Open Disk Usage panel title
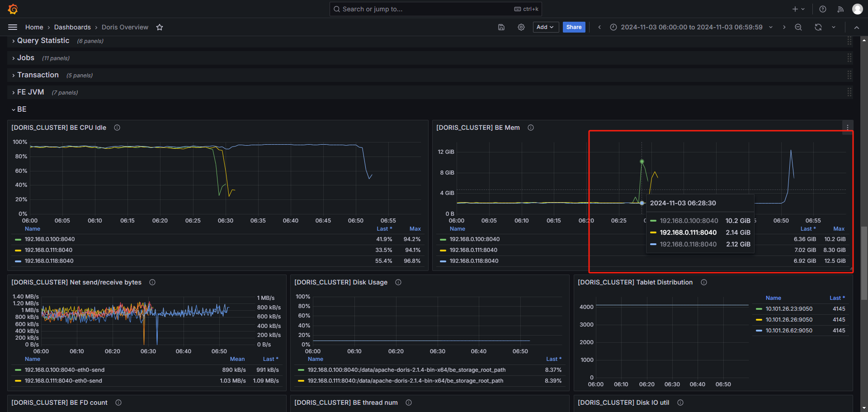868x412 pixels. [341, 282]
